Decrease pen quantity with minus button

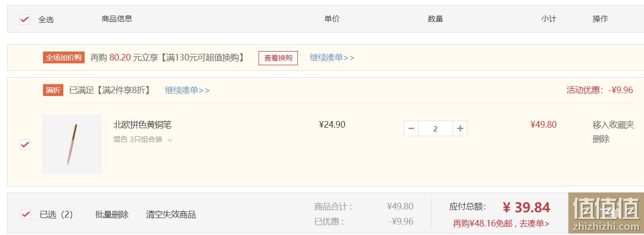point(411,129)
